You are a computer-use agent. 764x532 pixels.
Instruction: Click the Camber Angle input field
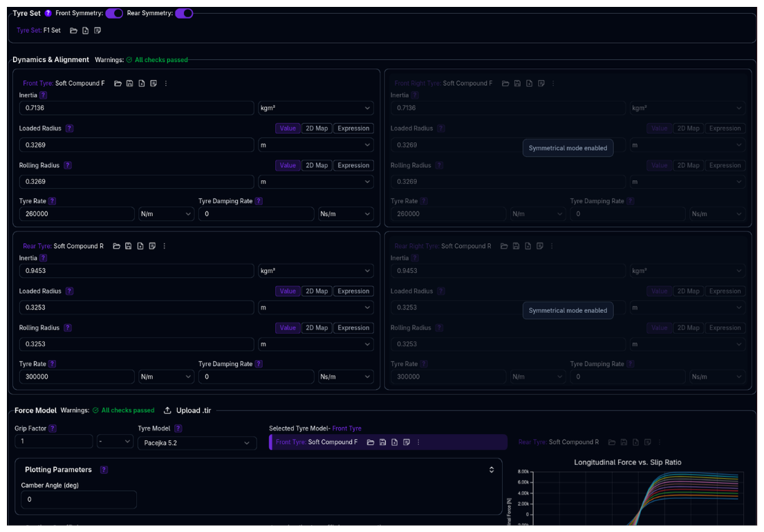point(79,500)
